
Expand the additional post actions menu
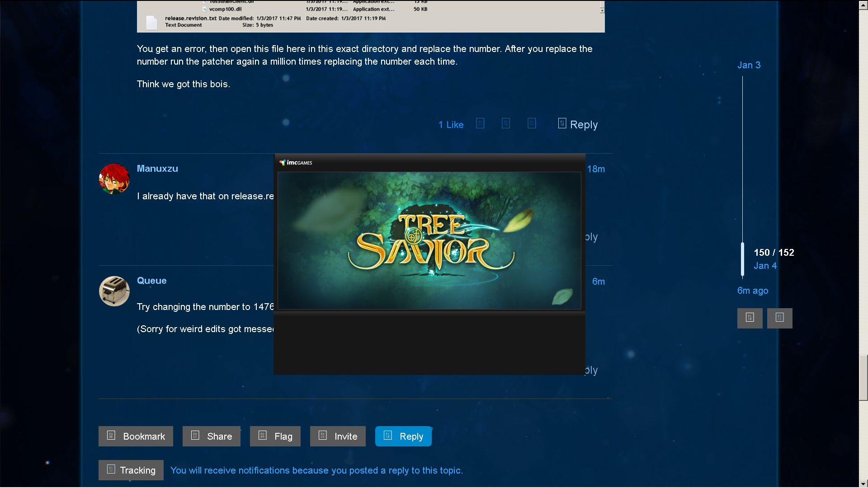coord(532,123)
